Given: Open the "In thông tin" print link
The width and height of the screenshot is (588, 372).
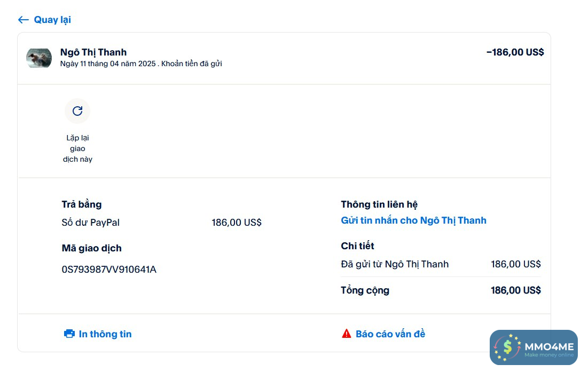Looking at the screenshot, I should [105, 334].
